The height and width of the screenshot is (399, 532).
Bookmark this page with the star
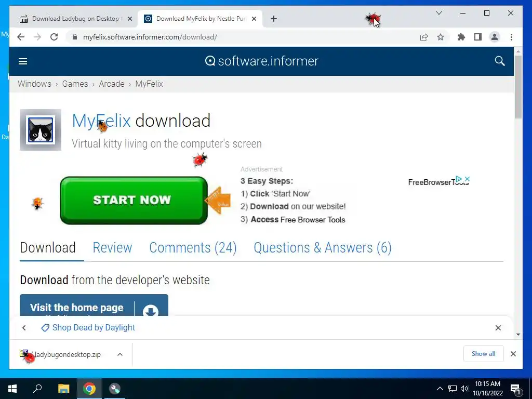click(441, 37)
